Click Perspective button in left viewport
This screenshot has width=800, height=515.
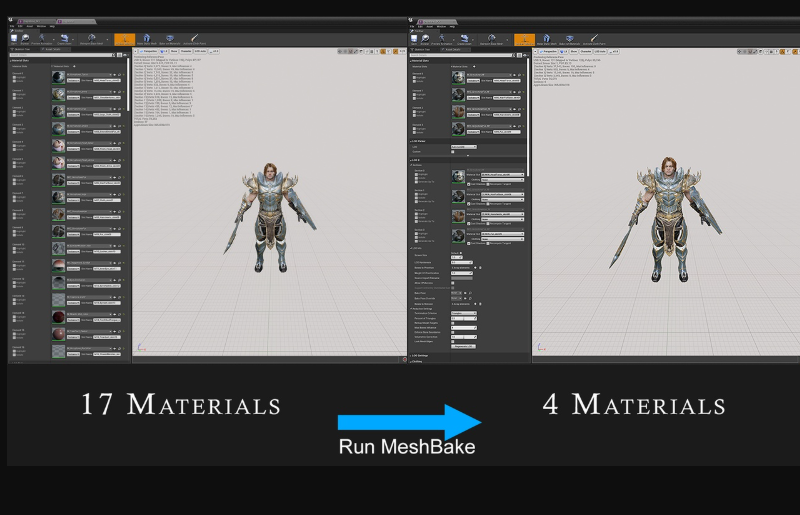tap(148, 51)
